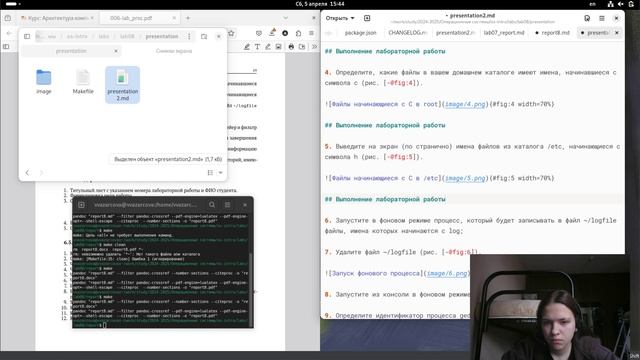Select lab08 in the path bar
This screenshot has width=640, height=360.
click(x=127, y=36)
